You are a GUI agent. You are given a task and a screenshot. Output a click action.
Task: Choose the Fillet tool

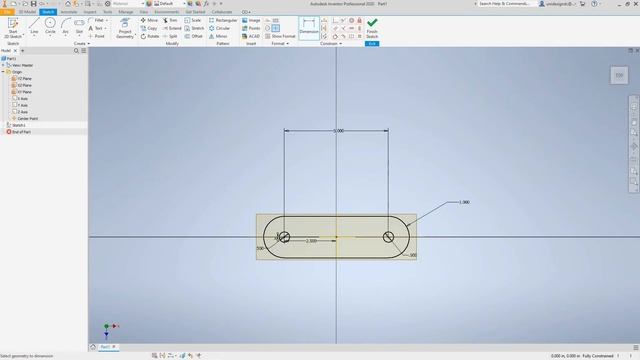[x=96, y=20]
